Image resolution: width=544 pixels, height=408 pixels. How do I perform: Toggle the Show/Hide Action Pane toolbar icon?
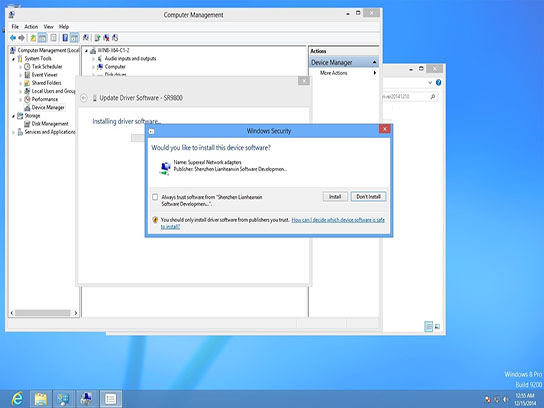[x=74, y=38]
